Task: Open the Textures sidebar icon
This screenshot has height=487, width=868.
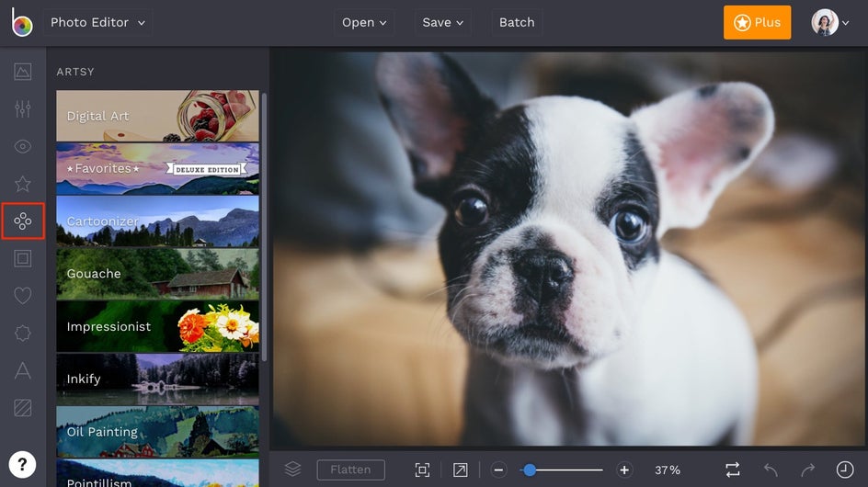Action: [23, 407]
